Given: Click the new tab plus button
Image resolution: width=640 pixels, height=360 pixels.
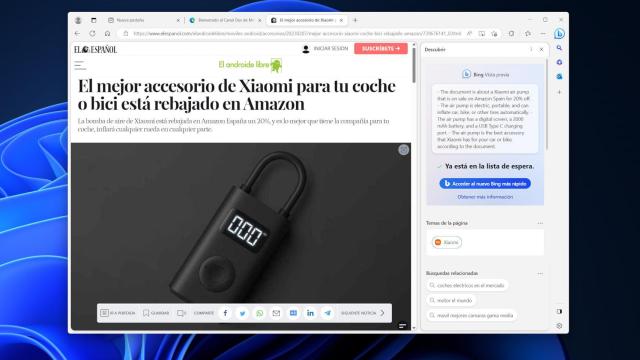Looking at the screenshot, I should 355,20.
